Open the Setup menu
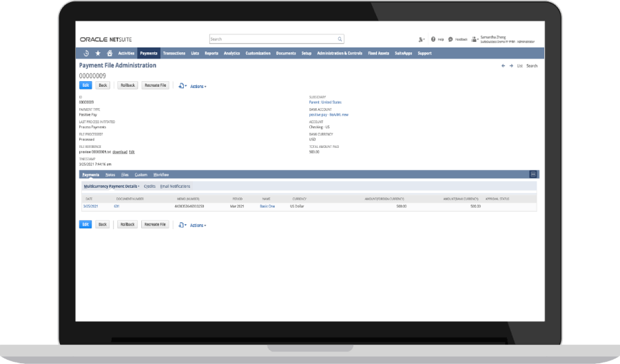 click(x=307, y=53)
